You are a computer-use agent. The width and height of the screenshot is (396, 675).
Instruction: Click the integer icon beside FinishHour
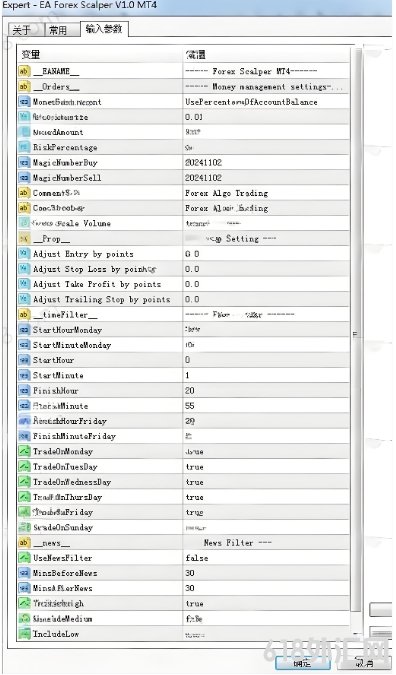24,390
